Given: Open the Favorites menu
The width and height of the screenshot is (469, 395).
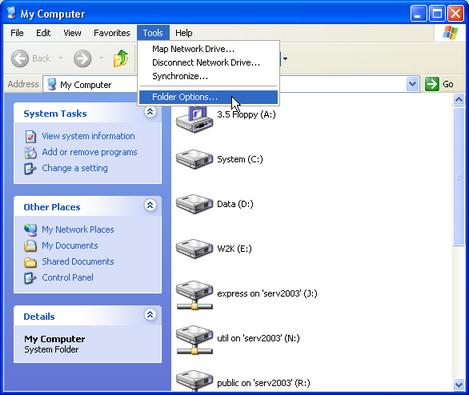Looking at the screenshot, I should [112, 33].
